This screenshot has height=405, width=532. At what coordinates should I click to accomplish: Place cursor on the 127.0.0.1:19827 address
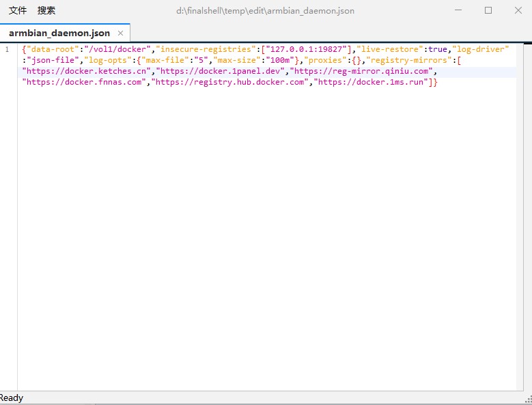click(308, 50)
